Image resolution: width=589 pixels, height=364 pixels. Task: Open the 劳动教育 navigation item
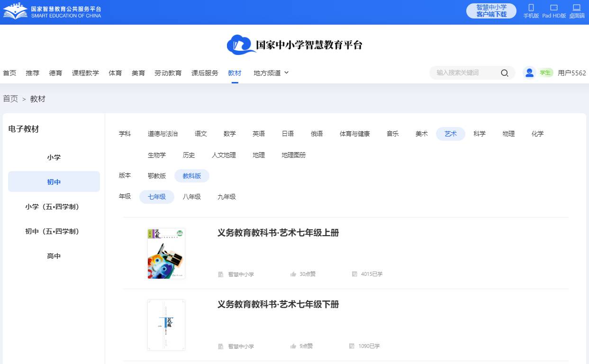click(x=168, y=73)
